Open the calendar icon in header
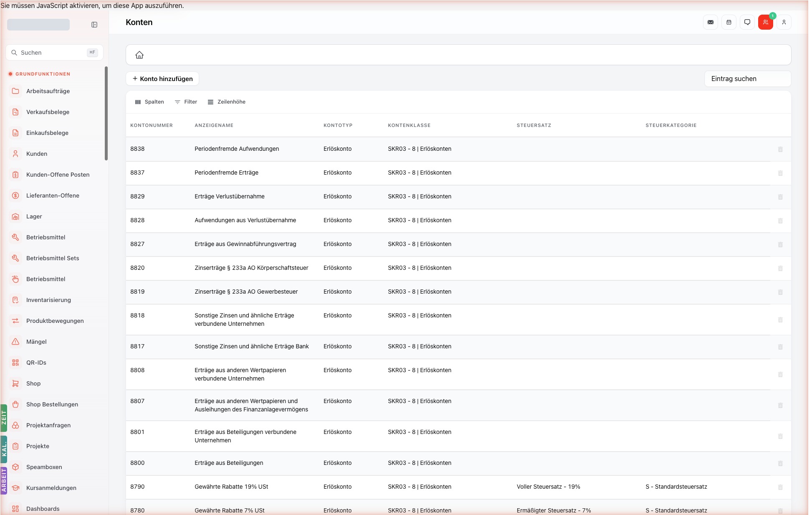Viewport: 812px width, 515px height. point(729,22)
